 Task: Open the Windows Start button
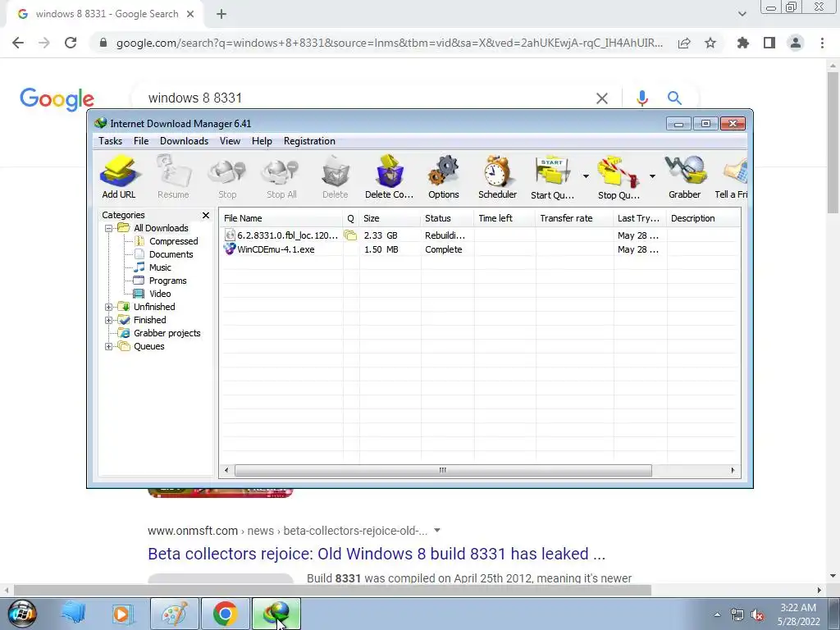(x=22, y=614)
